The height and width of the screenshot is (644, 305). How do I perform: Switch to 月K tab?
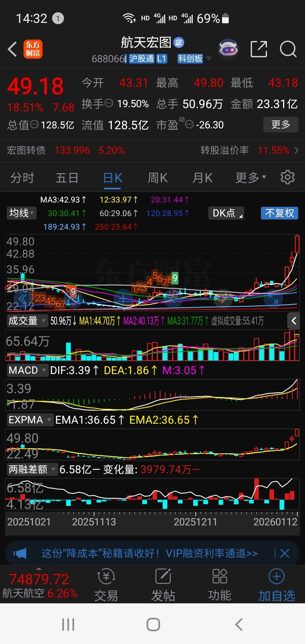[202, 178]
